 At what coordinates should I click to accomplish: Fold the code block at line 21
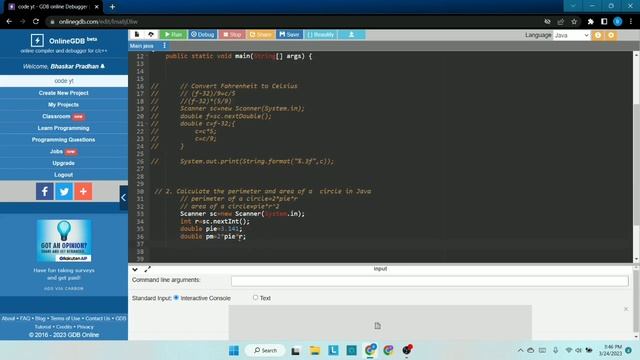147,124
